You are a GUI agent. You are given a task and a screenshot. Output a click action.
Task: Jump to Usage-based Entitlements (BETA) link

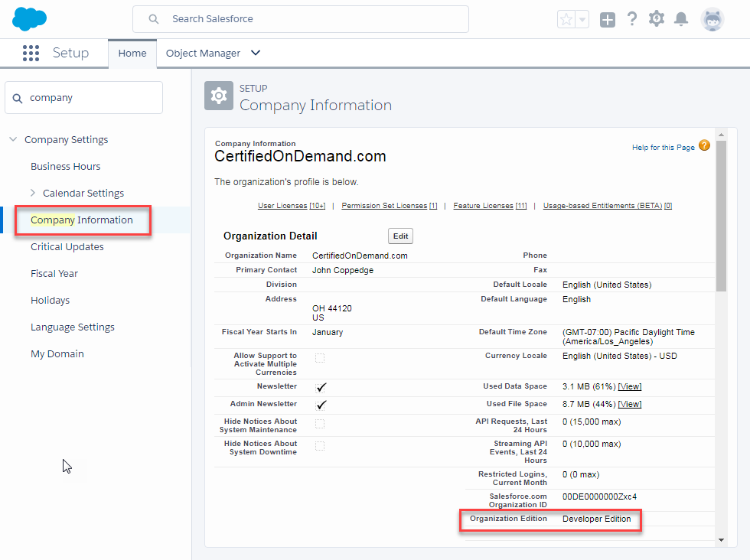pyautogui.click(x=608, y=206)
